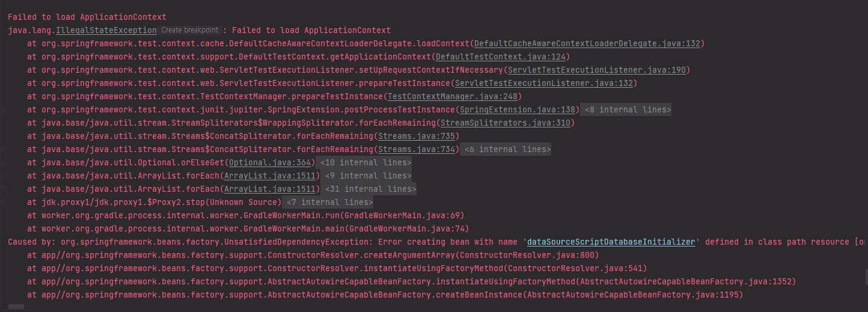This screenshot has height=312, width=868.
Task: Click the gutter fold icon beside SpringExtension.postProcessTestInstance line
Action: (x=4, y=109)
